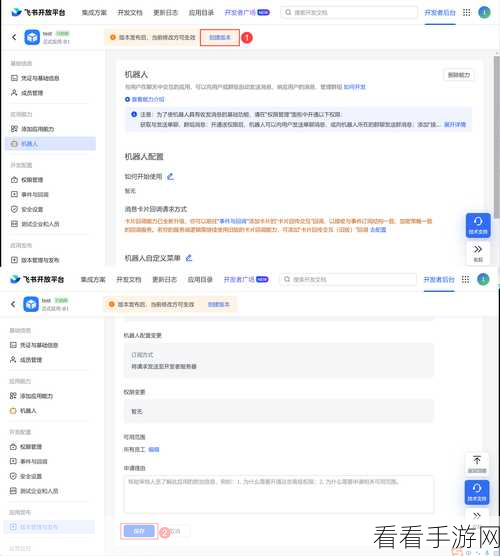Click 编辑 link next to 所有员工

point(154,450)
